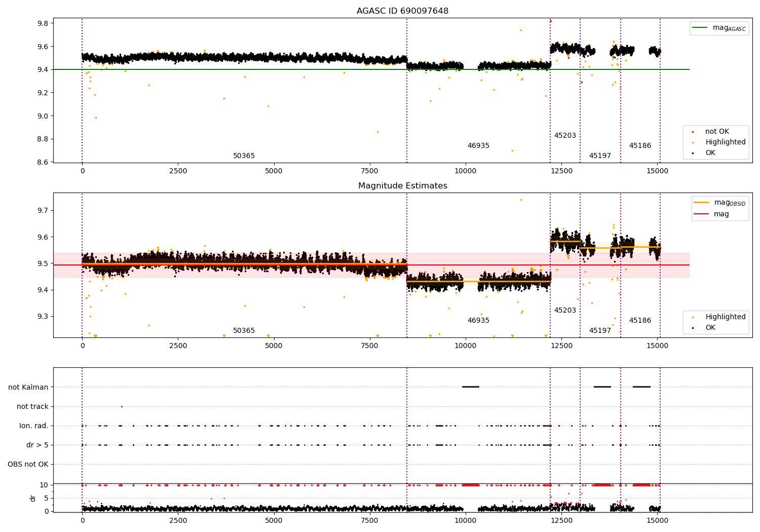Select the mag AGASC green line legend entry
760x532 pixels.
tap(719, 28)
